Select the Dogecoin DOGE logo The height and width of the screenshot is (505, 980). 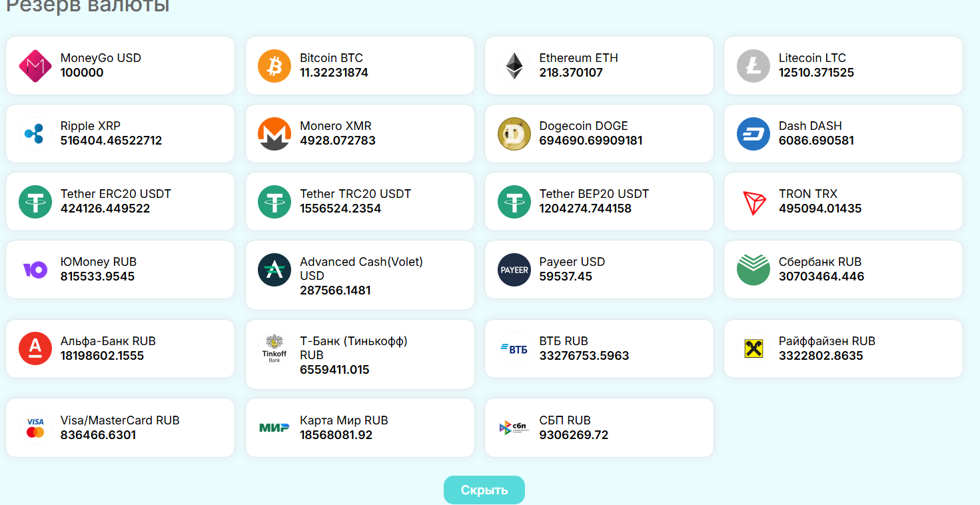(514, 133)
